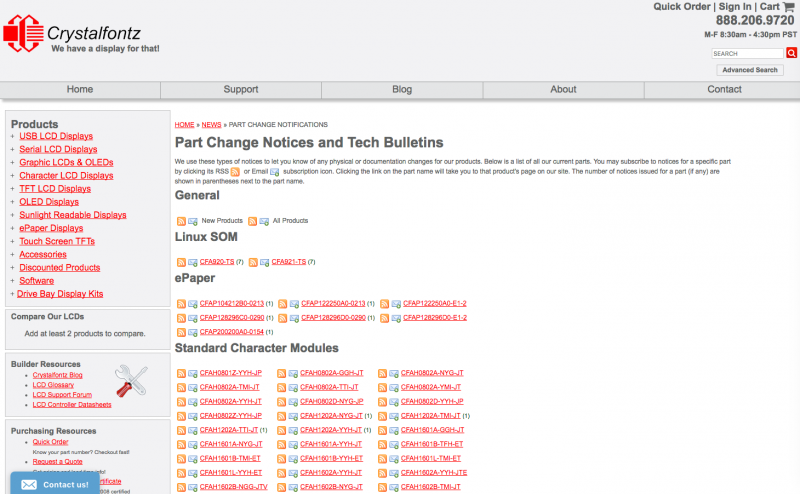Open the Contact us chat widget
The width and height of the screenshot is (800, 494).
55,484
